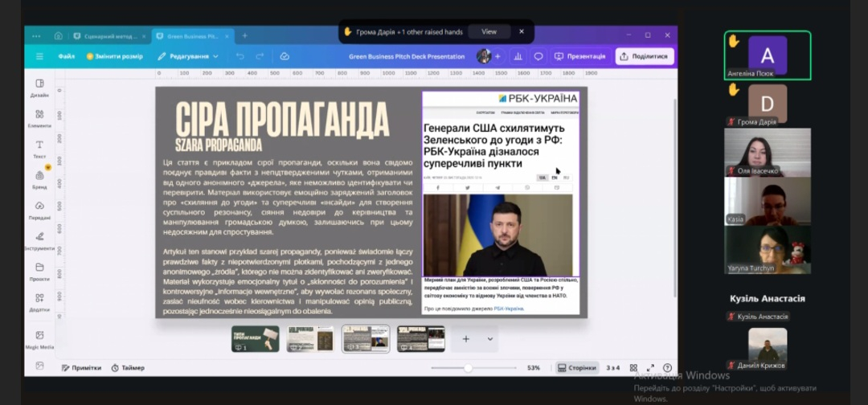Click the undo arrow
This screenshot has height=405, width=868.
[x=240, y=56]
